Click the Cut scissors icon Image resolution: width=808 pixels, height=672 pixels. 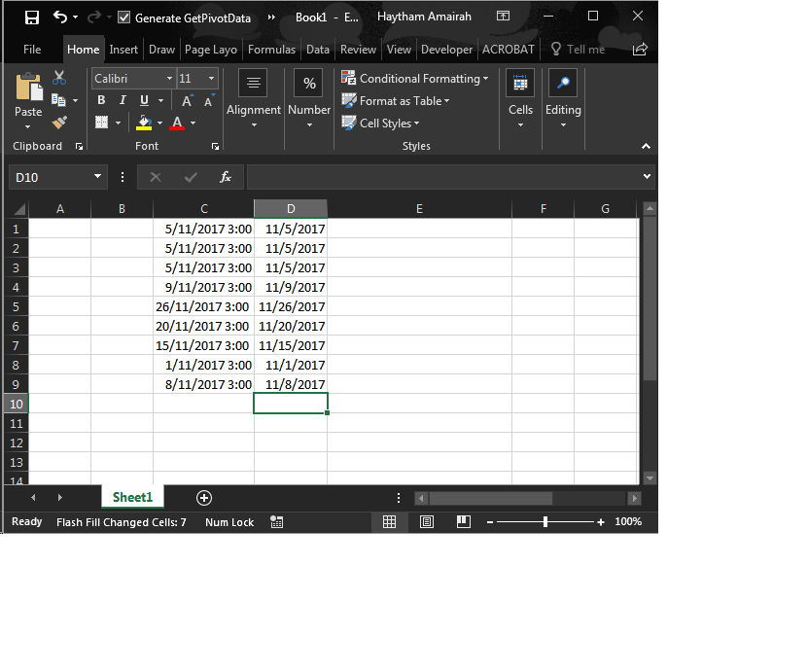click(59, 78)
